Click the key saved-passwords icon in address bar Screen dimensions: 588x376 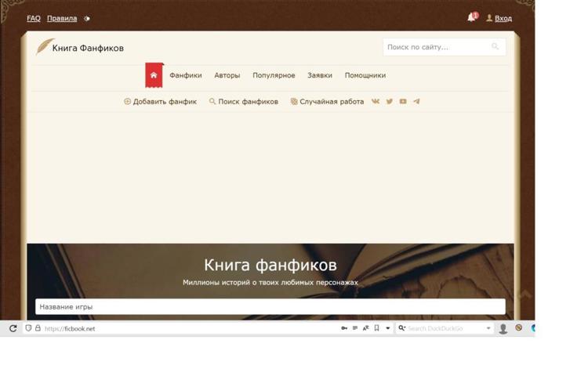pos(344,328)
